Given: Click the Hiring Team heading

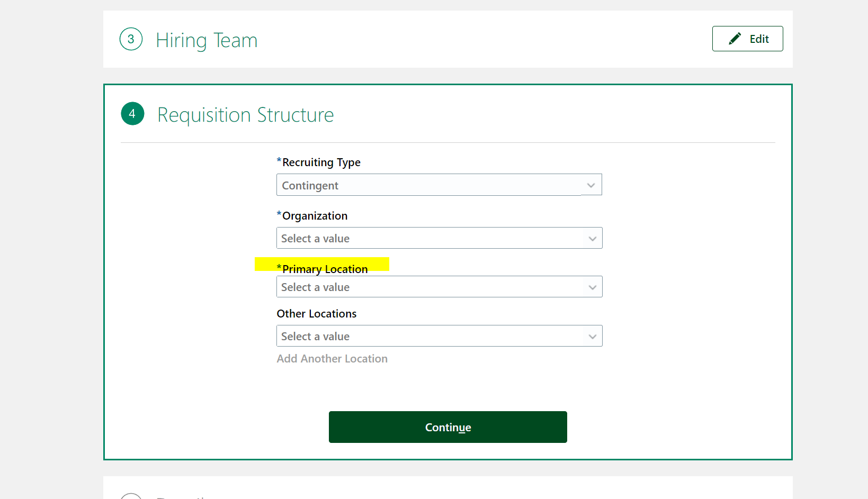Looking at the screenshot, I should [x=207, y=40].
